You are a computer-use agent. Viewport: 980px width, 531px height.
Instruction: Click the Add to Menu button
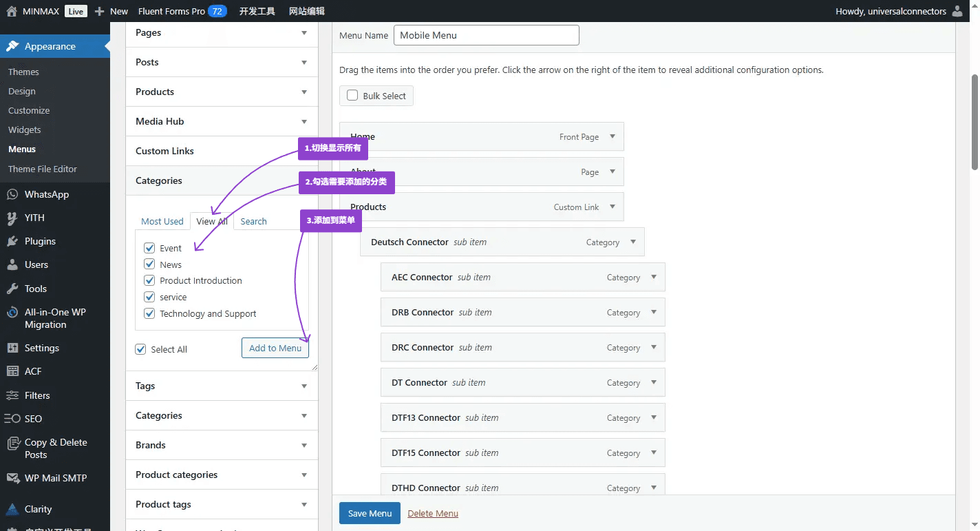point(275,348)
